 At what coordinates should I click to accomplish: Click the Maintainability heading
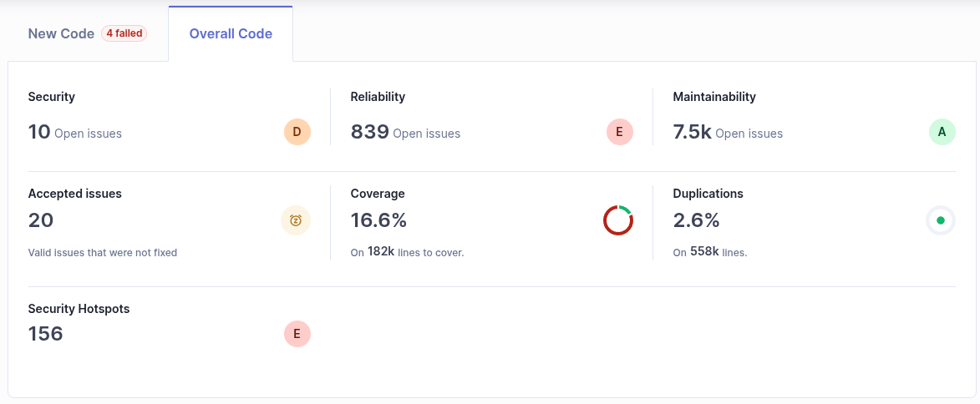[714, 97]
